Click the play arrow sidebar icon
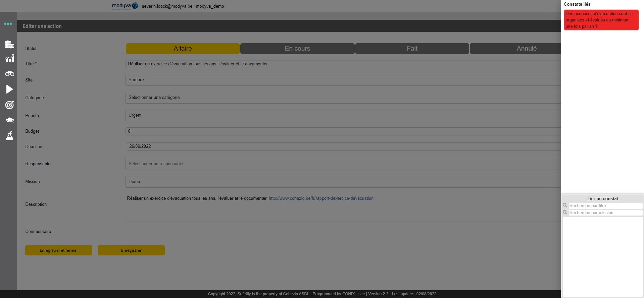 (x=9, y=89)
